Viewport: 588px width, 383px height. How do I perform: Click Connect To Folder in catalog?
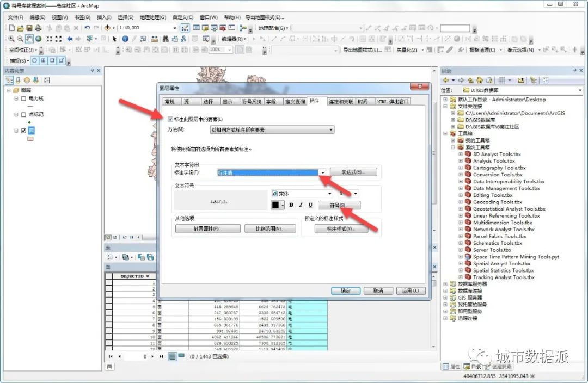click(521, 80)
